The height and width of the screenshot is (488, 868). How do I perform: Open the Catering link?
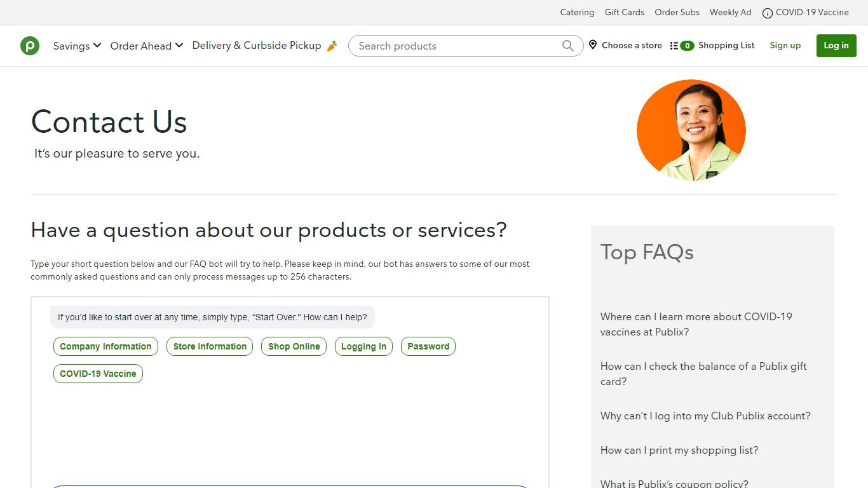click(x=577, y=12)
